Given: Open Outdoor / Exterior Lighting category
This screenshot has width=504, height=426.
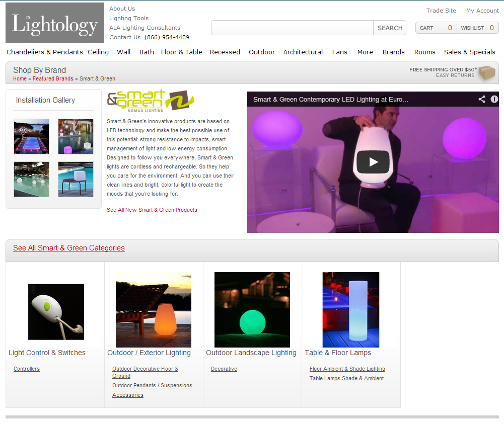Looking at the screenshot, I should 149,353.
